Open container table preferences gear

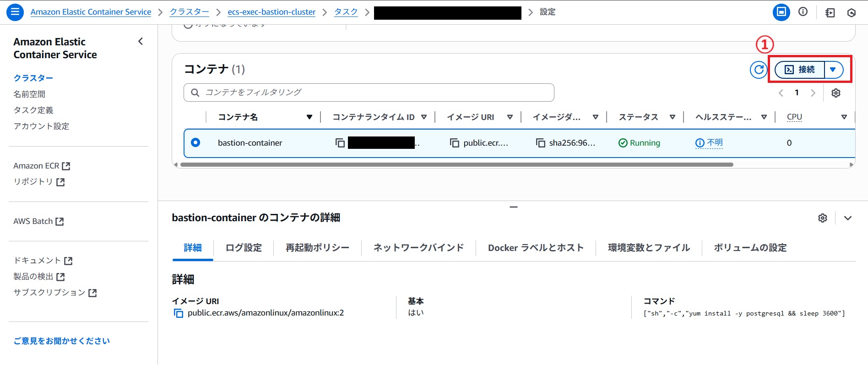click(x=836, y=93)
